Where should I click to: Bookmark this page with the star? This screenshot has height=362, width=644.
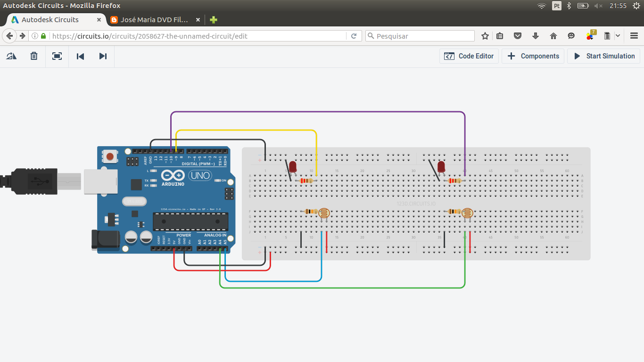coord(485,36)
